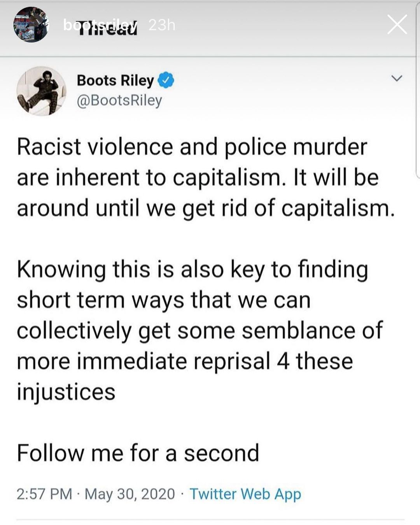Click the story progress bar at top

pos(210,2)
